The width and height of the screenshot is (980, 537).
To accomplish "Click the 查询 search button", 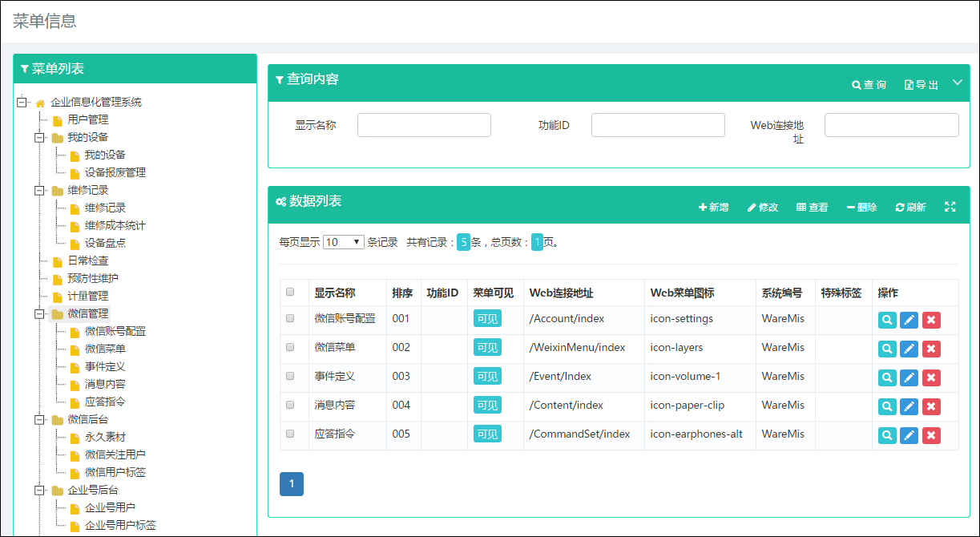I will (x=869, y=85).
